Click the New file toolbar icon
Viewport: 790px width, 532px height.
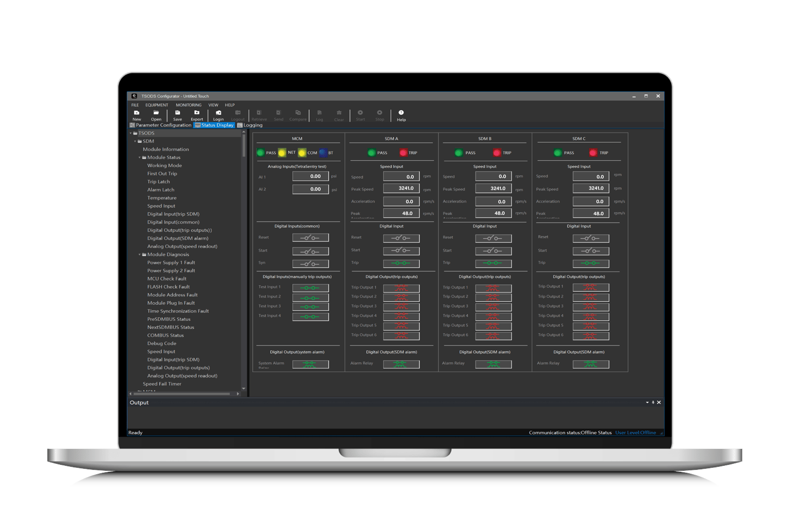137,113
